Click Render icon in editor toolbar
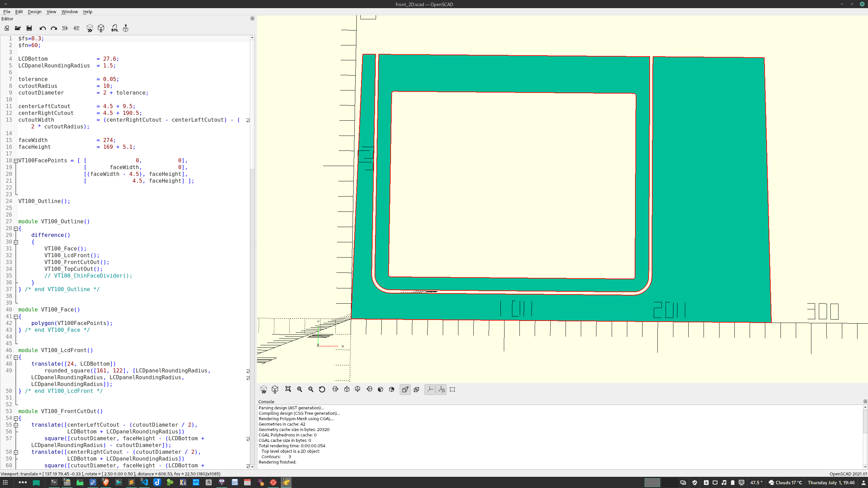The image size is (868, 488). [x=101, y=28]
